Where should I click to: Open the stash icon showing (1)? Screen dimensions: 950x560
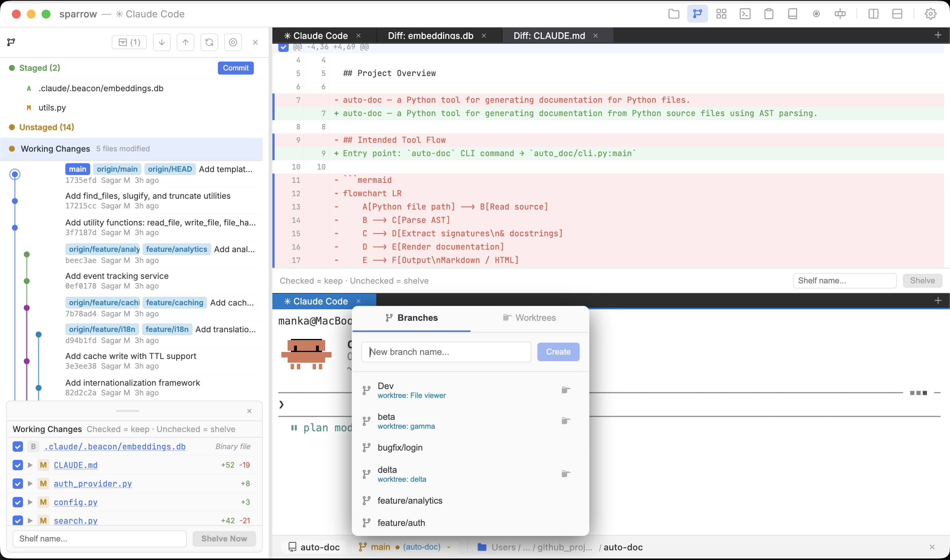coord(129,42)
